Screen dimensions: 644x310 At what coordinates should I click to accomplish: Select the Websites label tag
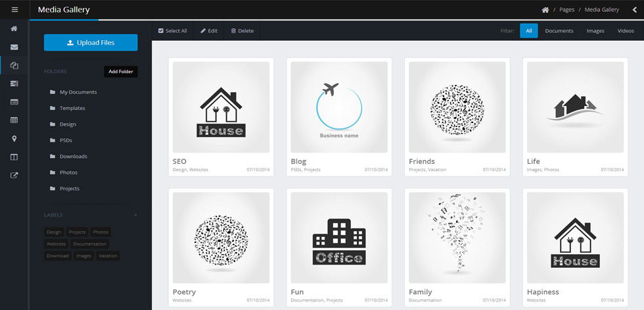(x=57, y=244)
